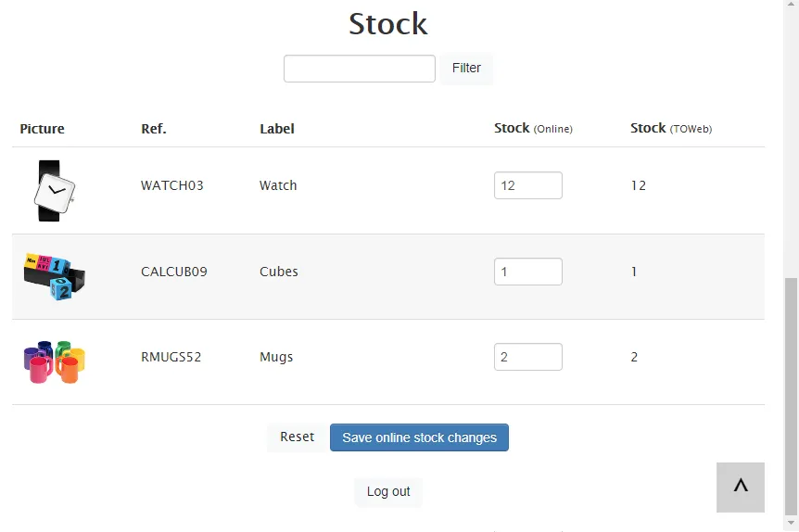799x532 pixels.
Task: Click the Watch product picture
Action: click(x=54, y=191)
